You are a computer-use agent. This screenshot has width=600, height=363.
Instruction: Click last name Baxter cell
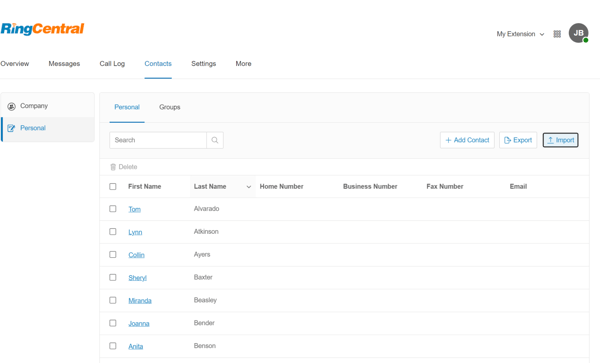203,277
